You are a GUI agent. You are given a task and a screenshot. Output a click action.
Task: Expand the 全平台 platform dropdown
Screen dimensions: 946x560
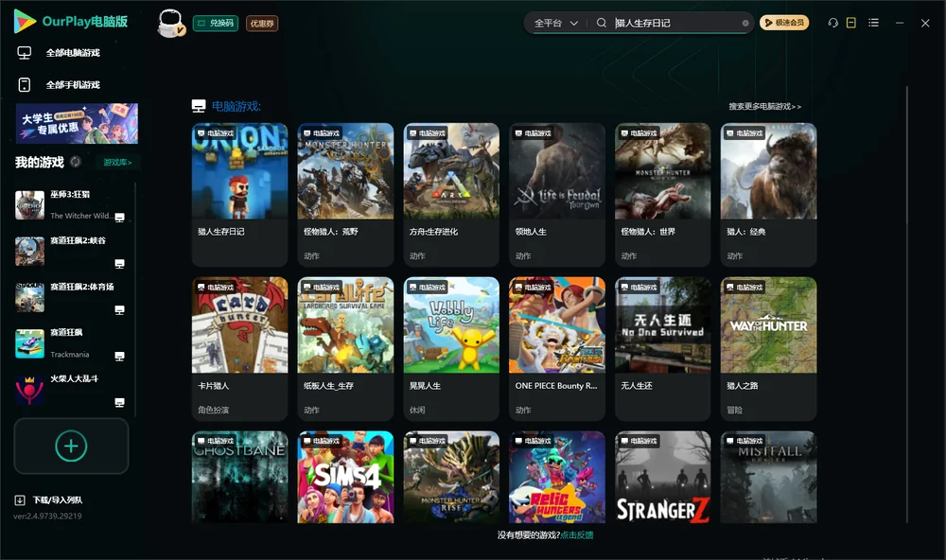pos(555,23)
